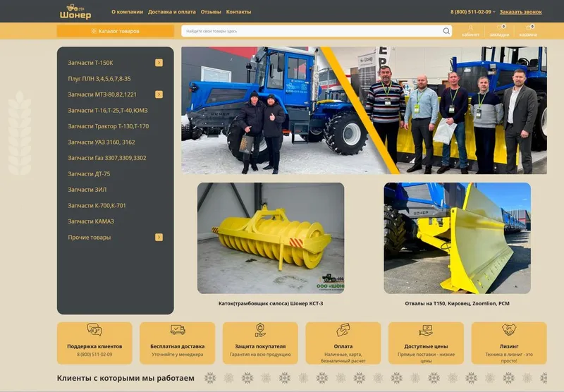The width and height of the screenshot is (564, 392).
Task: Go to the Контакты page
Action: pyautogui.click(x=238, y=12)
